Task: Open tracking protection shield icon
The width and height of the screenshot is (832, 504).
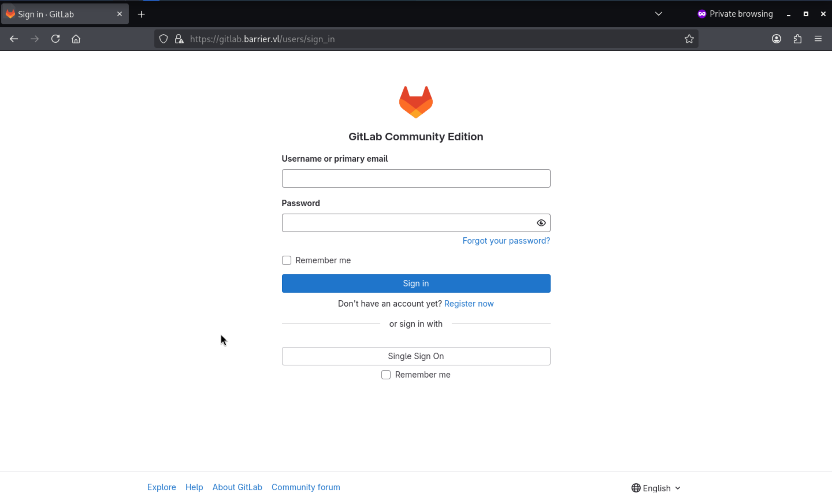Action: pos(164,39)
